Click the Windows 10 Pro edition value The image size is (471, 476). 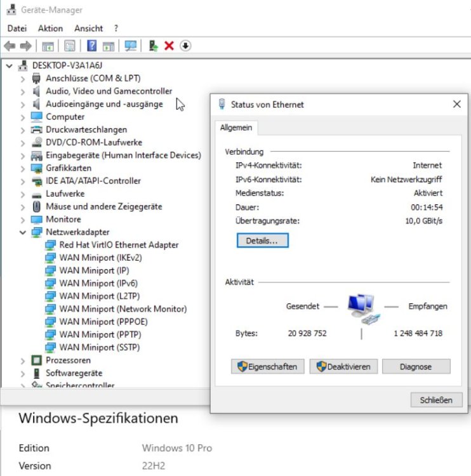point(177,448)
